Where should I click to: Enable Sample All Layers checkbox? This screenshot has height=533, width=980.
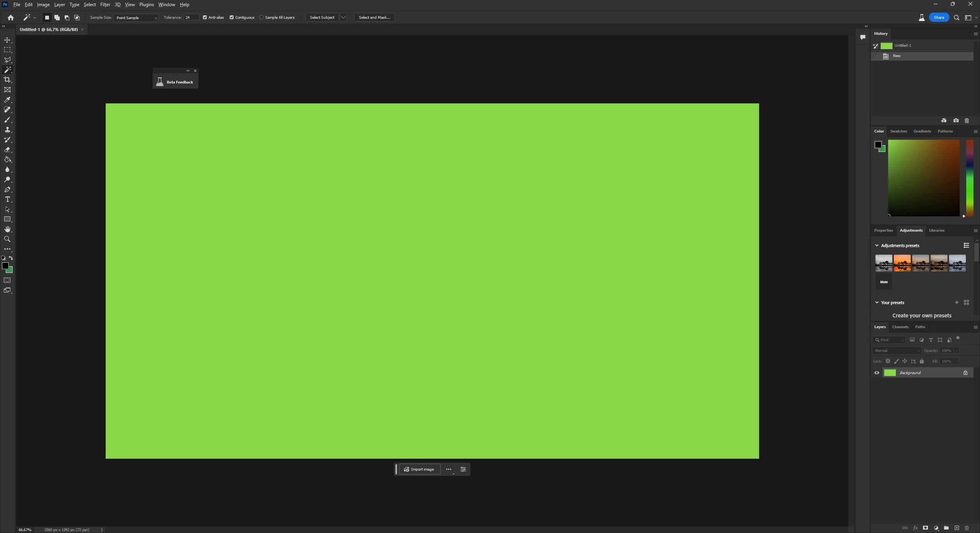point(261,18)
